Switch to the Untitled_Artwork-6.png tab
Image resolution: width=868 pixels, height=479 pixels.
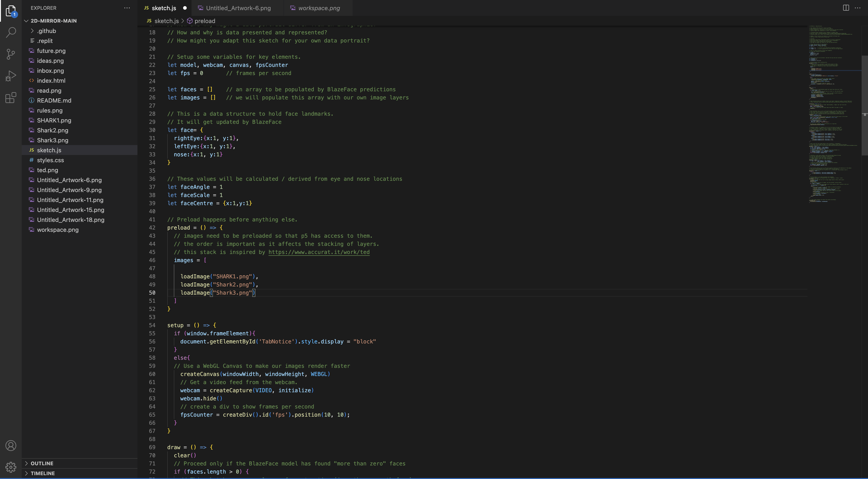click(238, 8)
